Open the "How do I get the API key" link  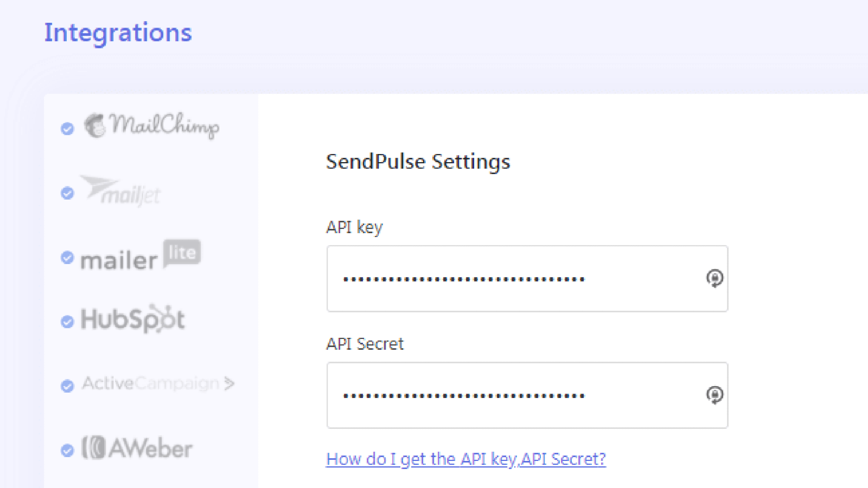coord(465,459)
